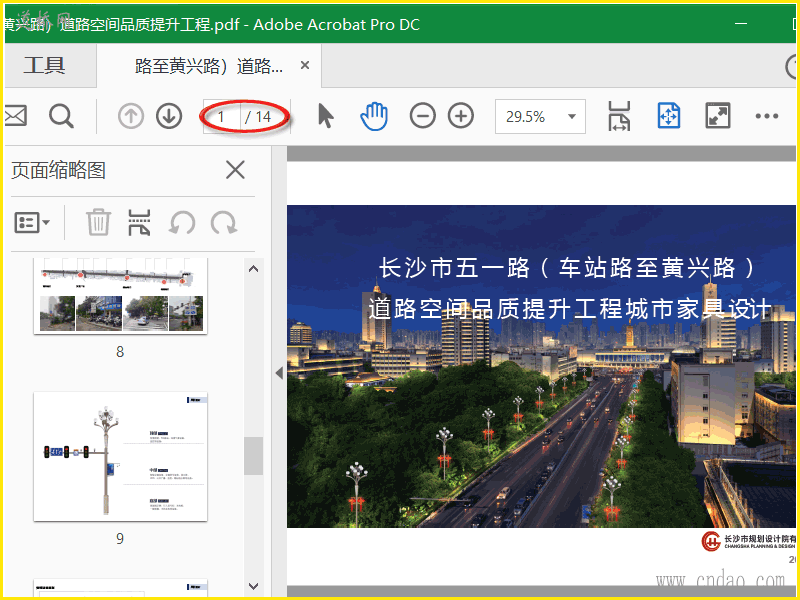Close the page thumbnails panel
The height and width of the screenshot is (600, 800).
coord(235,170)
